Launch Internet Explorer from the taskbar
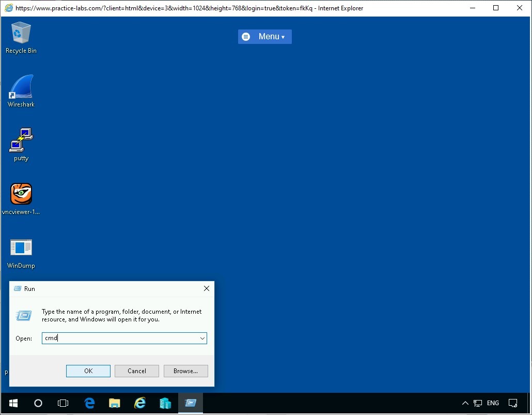 [140, 403]
